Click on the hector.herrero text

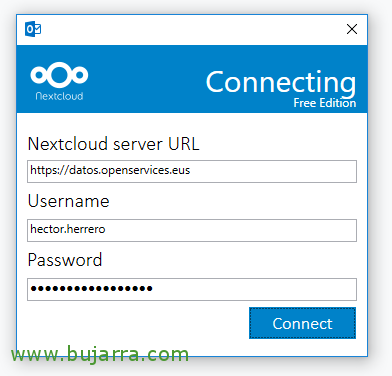68,229
